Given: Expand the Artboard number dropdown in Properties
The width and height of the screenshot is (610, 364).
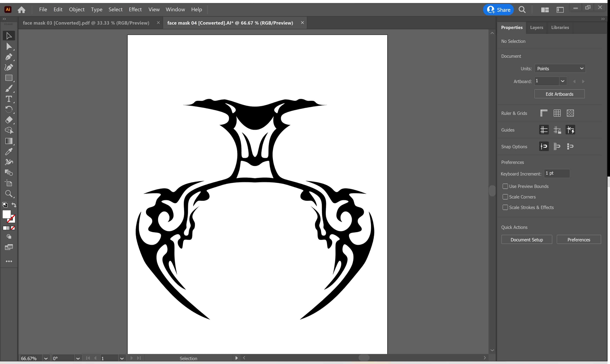Looking at the screenshot, I should click(x=563, y=81).
